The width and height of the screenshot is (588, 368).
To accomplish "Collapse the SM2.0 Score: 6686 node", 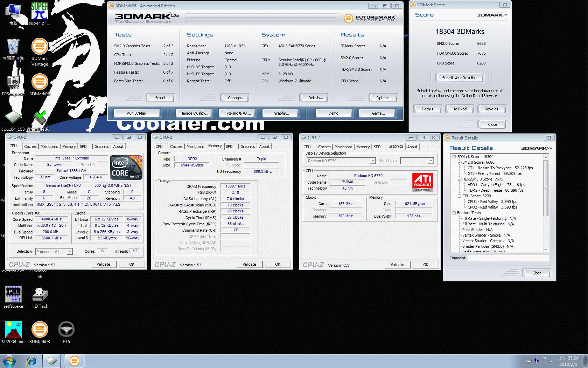I will coord(459,162).
